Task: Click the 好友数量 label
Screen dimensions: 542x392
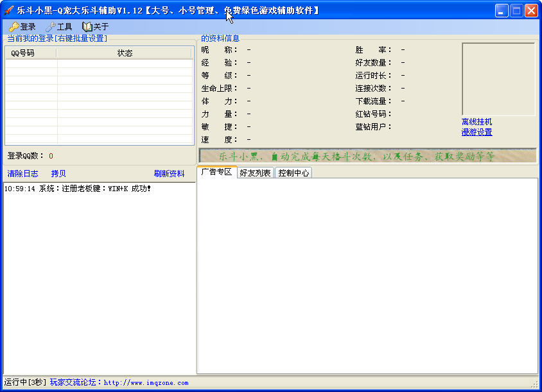Action: coord(373,63)
